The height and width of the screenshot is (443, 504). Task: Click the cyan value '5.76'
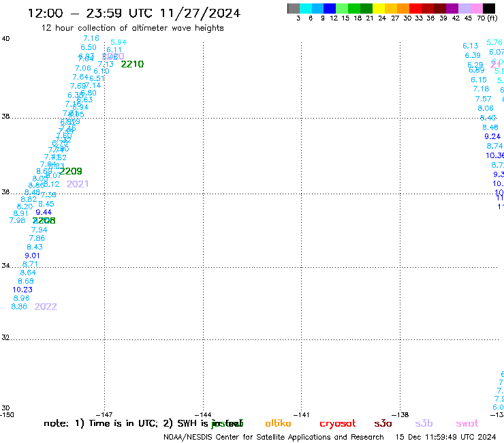coord(494,42)
